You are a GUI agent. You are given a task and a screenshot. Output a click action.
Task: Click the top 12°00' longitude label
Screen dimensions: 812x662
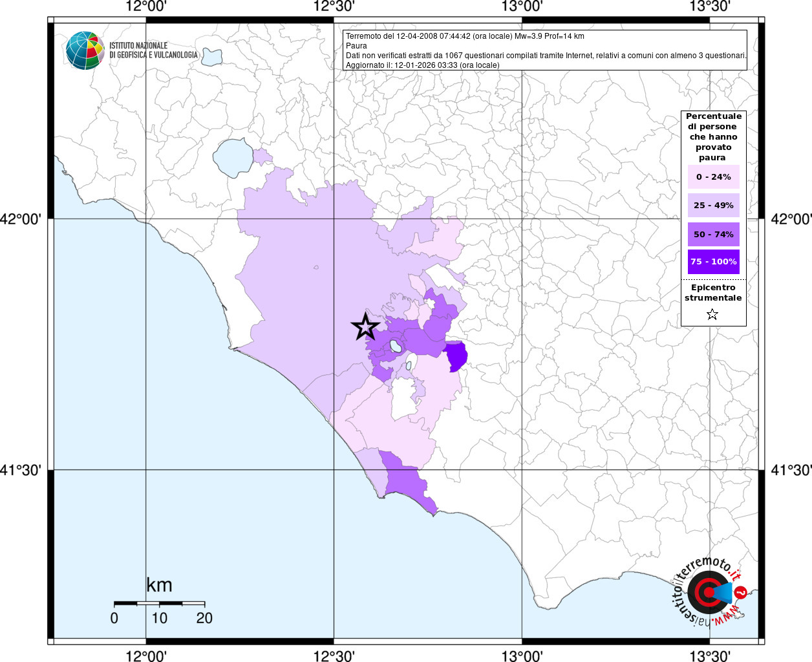coord(146,7)
